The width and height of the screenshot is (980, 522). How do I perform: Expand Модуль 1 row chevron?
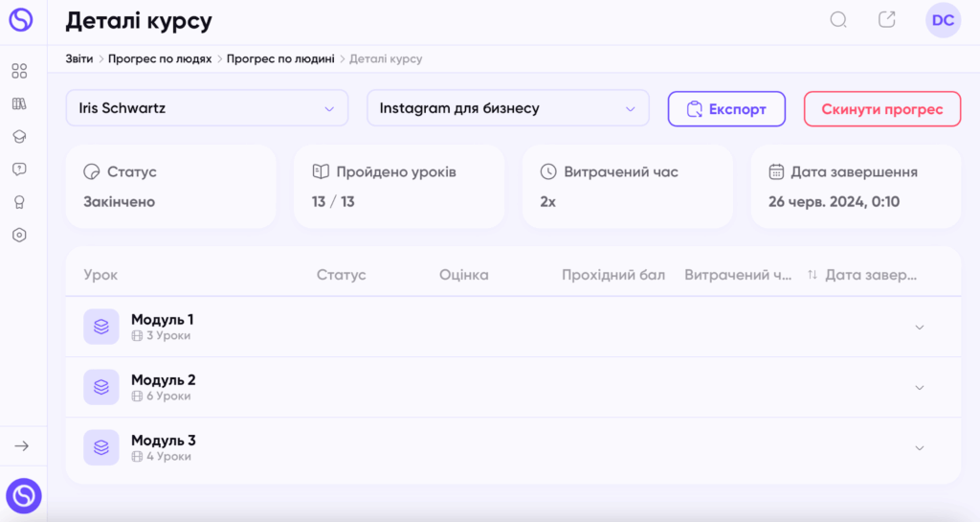click(920, 327)
